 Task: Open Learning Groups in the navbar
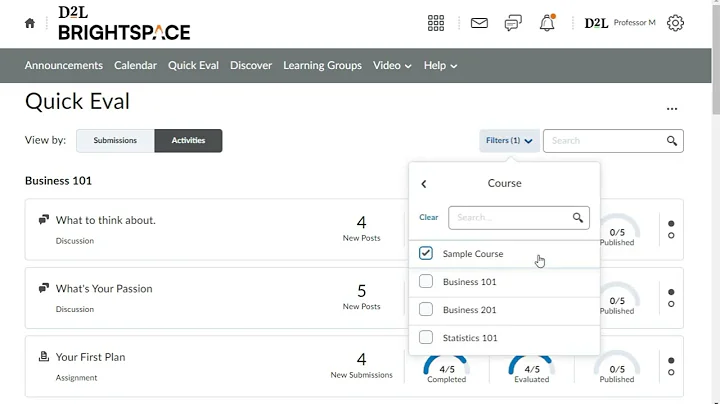coord(322,66)
